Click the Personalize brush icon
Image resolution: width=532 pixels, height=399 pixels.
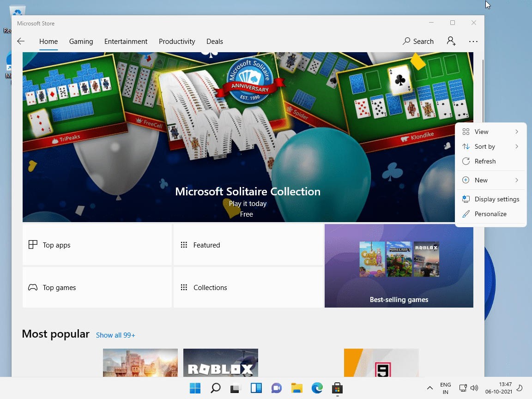pyautogui.click(x=466, y=214)
